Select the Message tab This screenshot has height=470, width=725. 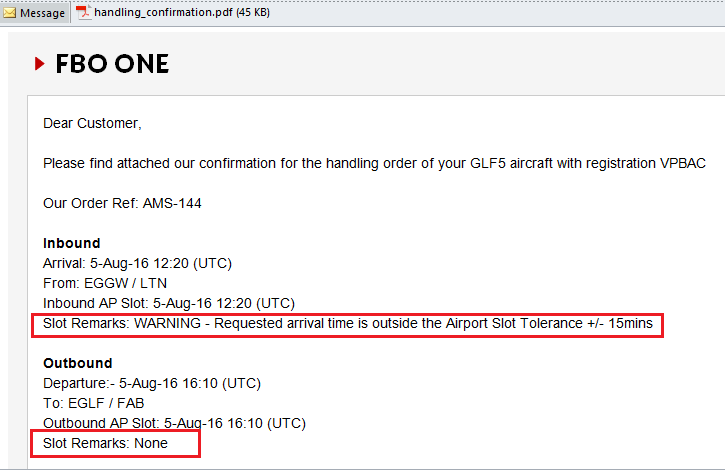tap(35, 13)
